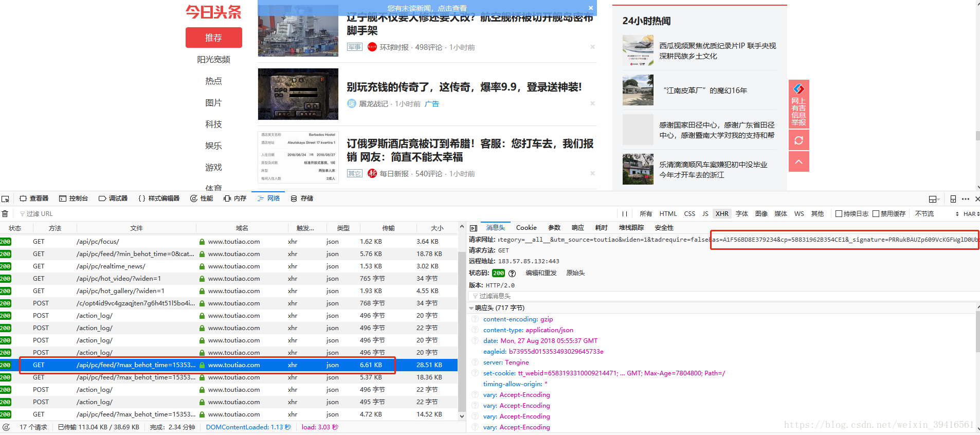This screenshot has width=980, height=435.
Task: Click the red 推荐 channel button
Action: click(x=214, y=38)
